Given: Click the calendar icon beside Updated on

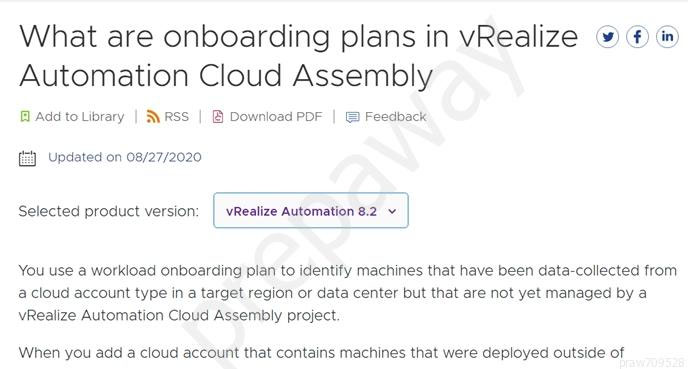Looking at the screenshot, I should (27, 158).
